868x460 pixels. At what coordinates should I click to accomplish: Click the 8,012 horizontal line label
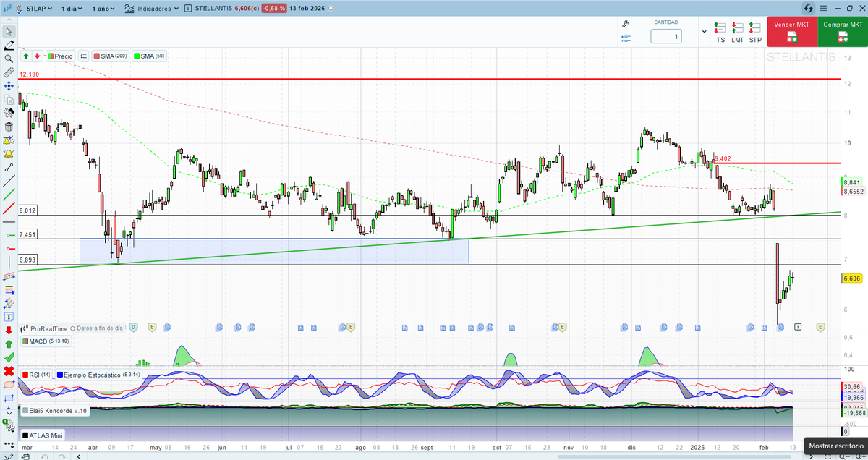27,210
